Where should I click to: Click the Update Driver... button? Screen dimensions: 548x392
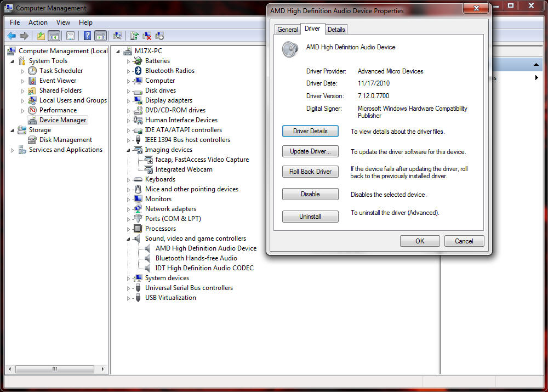pos(310,151)
